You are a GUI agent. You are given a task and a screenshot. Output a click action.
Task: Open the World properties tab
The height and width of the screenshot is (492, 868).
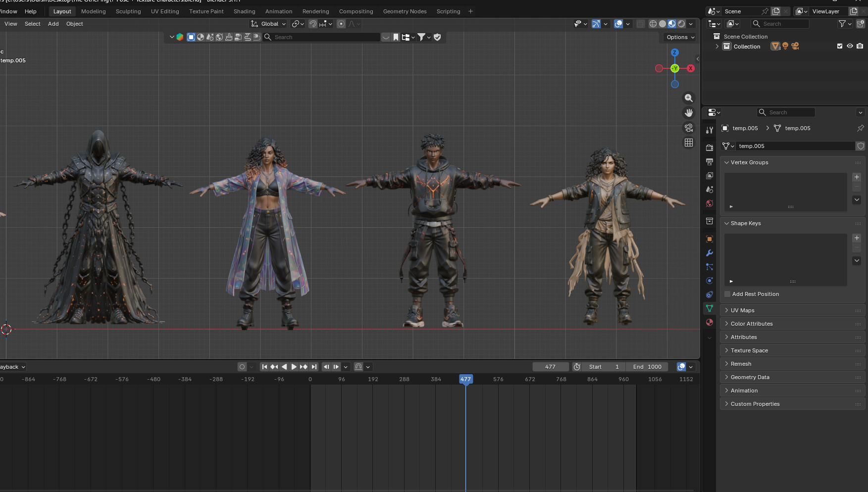tap(710, 203)
